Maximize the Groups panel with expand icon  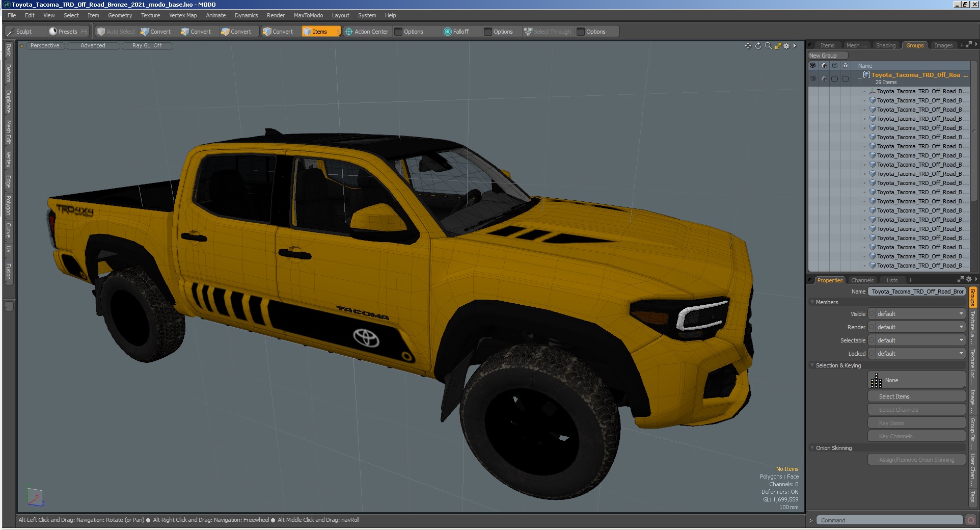point(968,45)
